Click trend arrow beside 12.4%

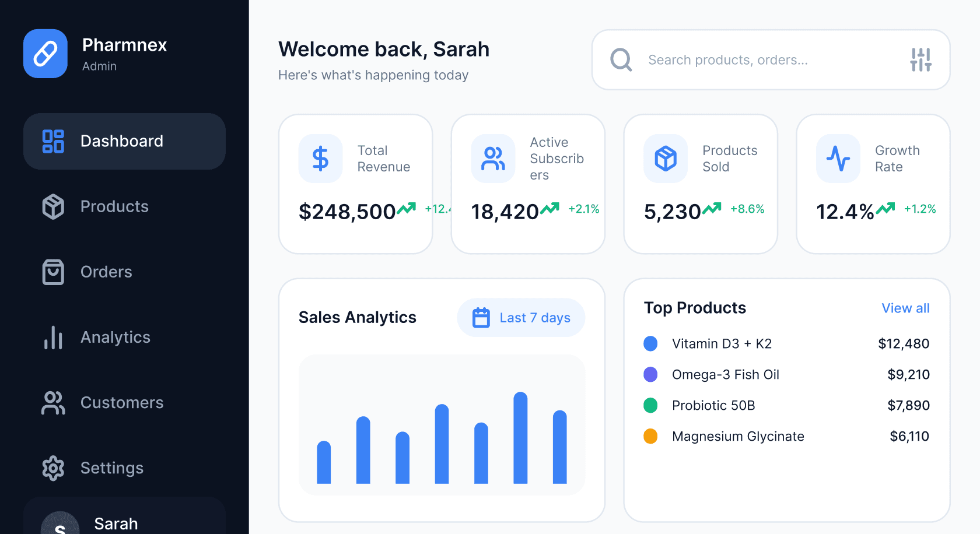click(x=885, y=209)
